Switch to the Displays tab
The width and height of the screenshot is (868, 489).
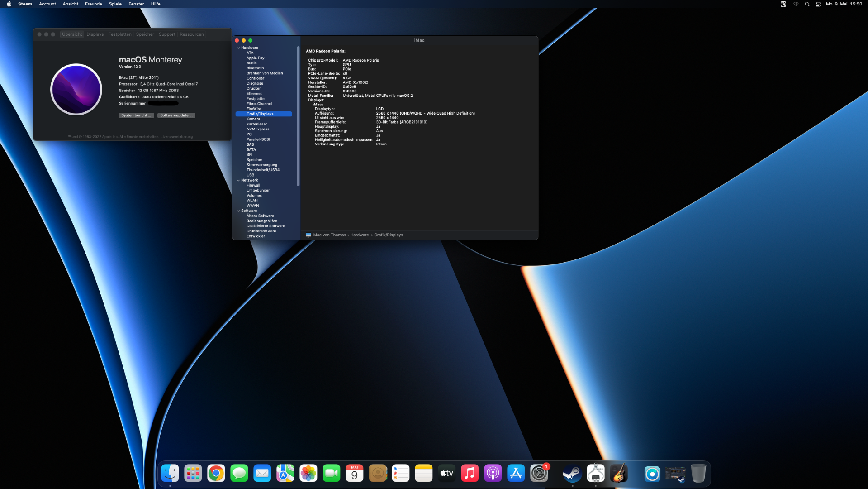tap(95, 34)
